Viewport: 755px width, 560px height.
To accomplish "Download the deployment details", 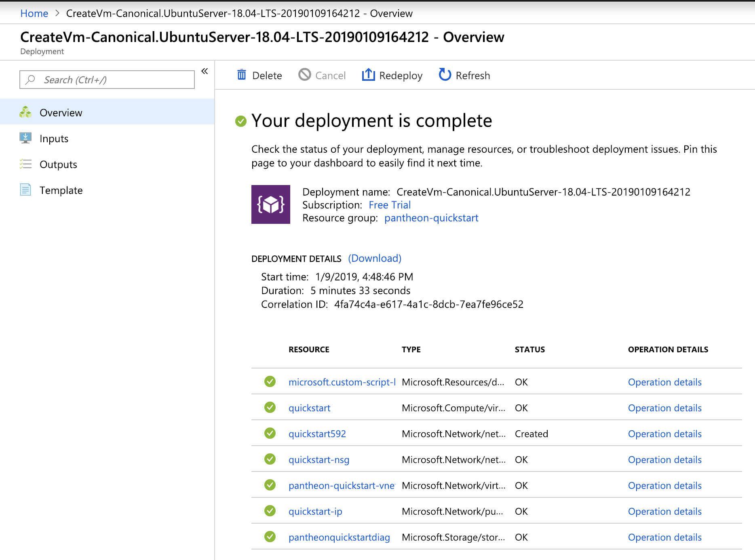I will click(375, 258).
